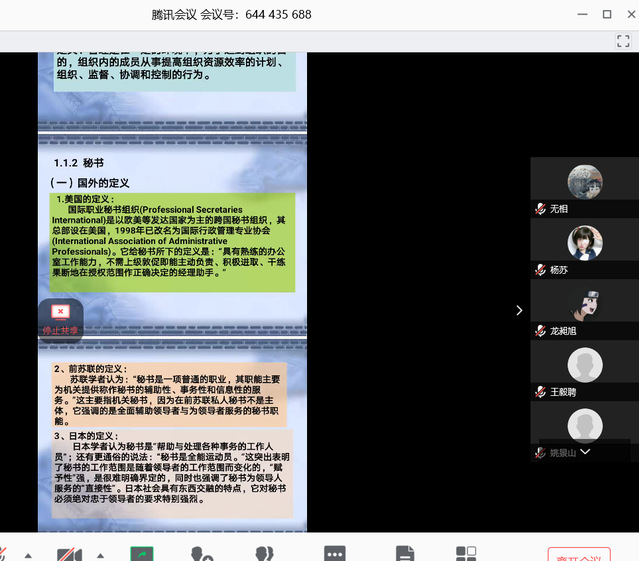This screenshot has width=639, height=561.
Task: Click the red leave meeting button
Action: [x=579, y=554]
